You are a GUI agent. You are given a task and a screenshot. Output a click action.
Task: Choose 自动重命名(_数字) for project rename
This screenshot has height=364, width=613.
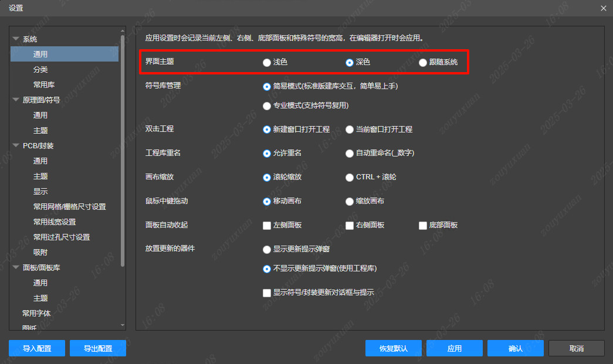click(x=350, y=153)
